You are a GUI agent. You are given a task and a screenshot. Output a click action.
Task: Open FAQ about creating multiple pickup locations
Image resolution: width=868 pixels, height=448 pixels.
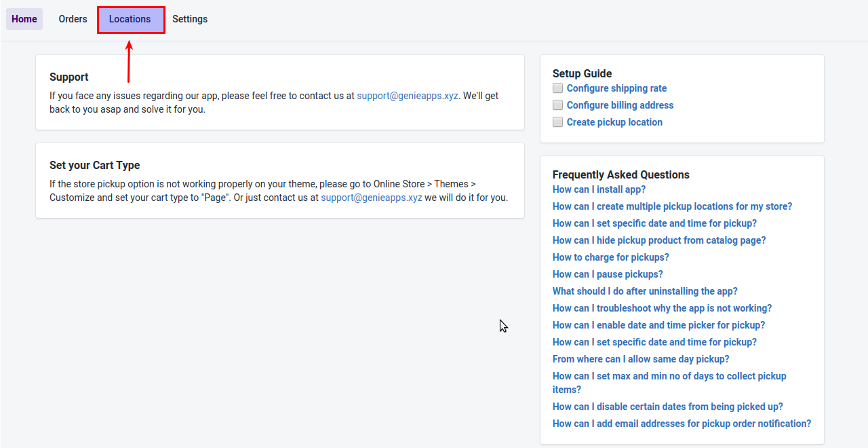point(672,206)
